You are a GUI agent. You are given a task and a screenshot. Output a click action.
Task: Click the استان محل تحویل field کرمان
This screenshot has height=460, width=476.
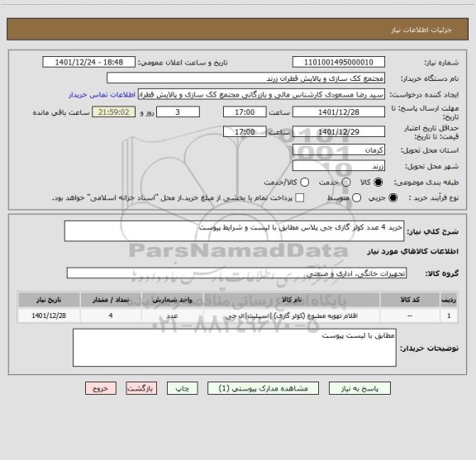click(339, 150)
